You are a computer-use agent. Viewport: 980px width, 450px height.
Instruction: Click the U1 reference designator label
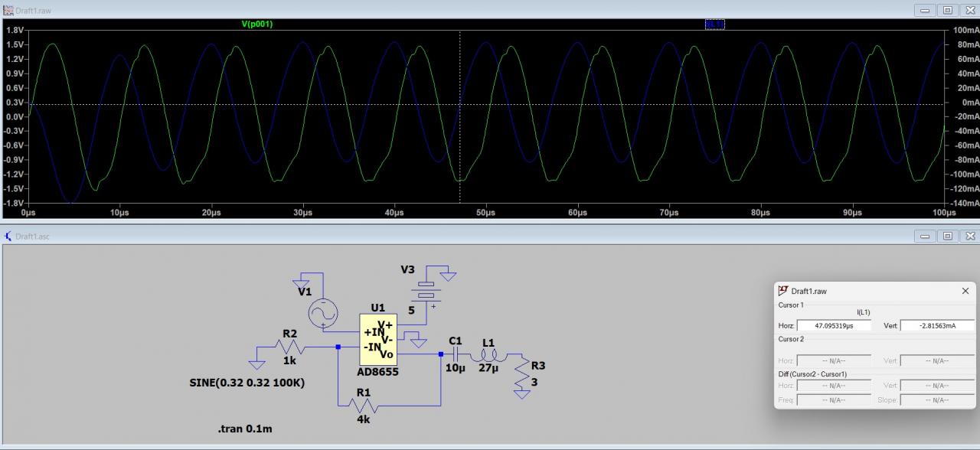378,308
